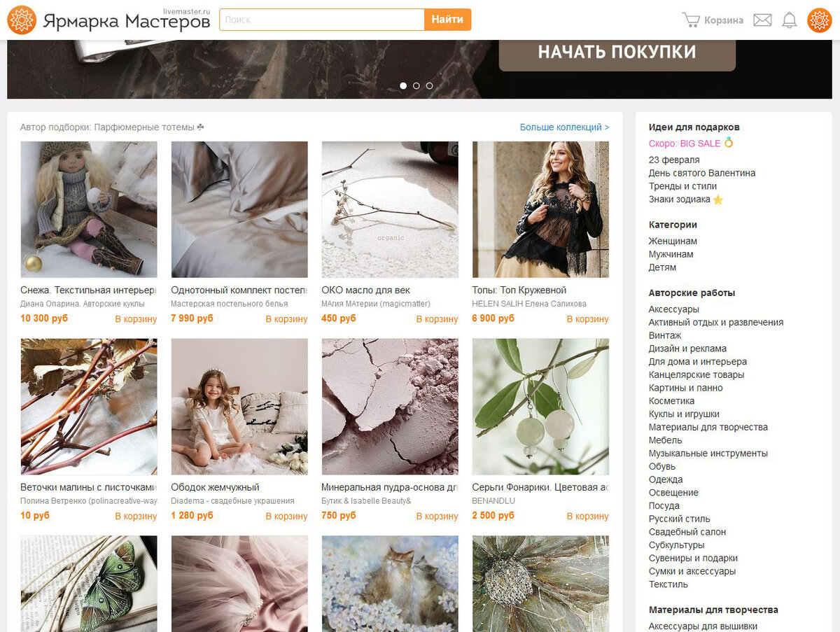Open the Косметика category

click(x=672, y=401)
